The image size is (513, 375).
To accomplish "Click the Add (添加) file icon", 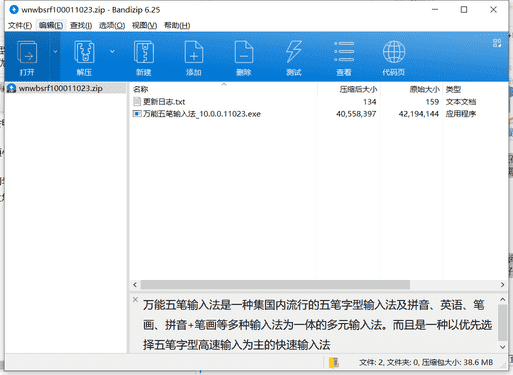I will tap(194, 52).
